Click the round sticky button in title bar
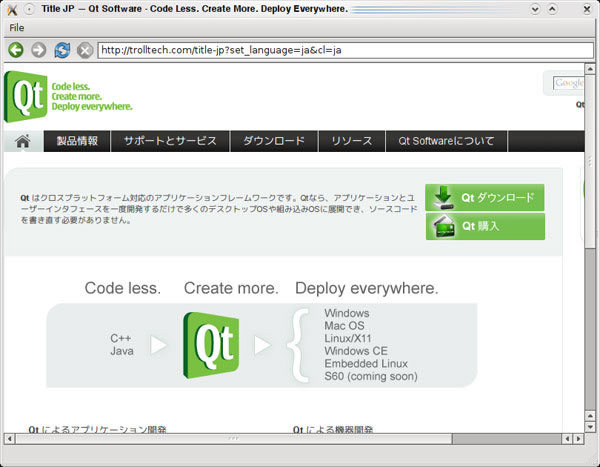 pos(29,9)
